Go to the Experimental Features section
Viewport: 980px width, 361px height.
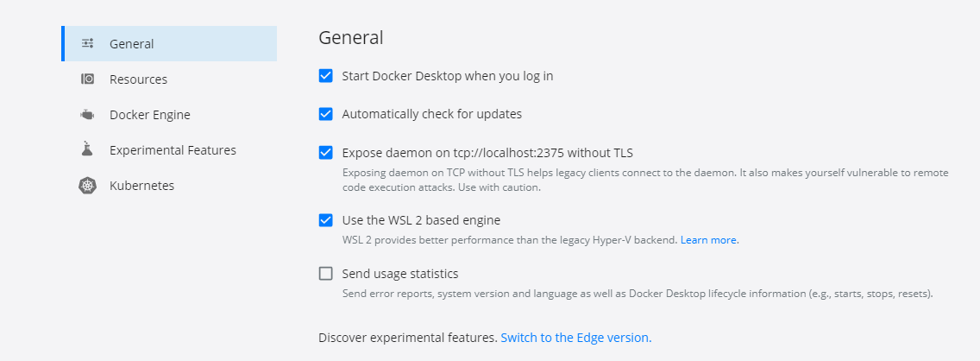point(169,150)
